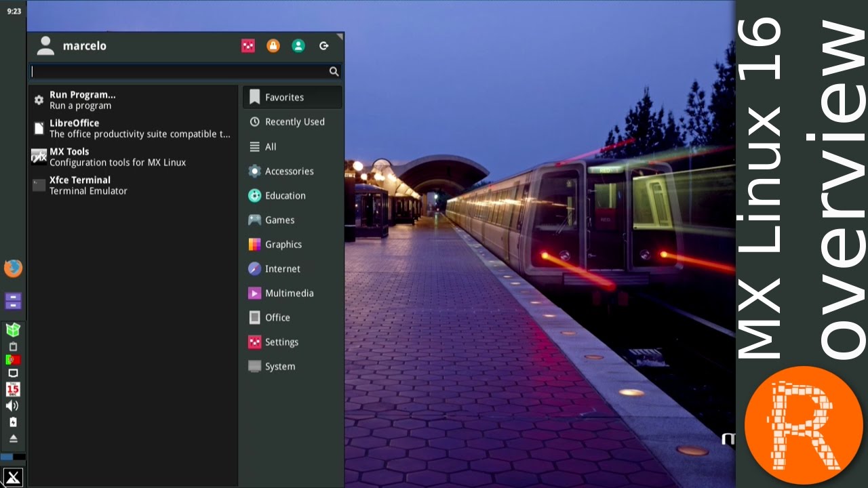This screenshot has height=488, width=868.
Task: Click the Favorites bookmark icon
Action: 254,98
